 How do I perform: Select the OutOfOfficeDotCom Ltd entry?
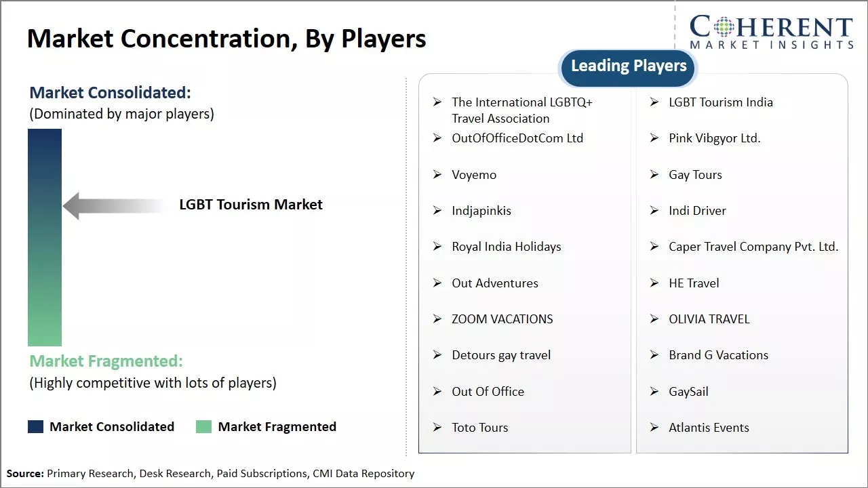(x=517, y=138)
